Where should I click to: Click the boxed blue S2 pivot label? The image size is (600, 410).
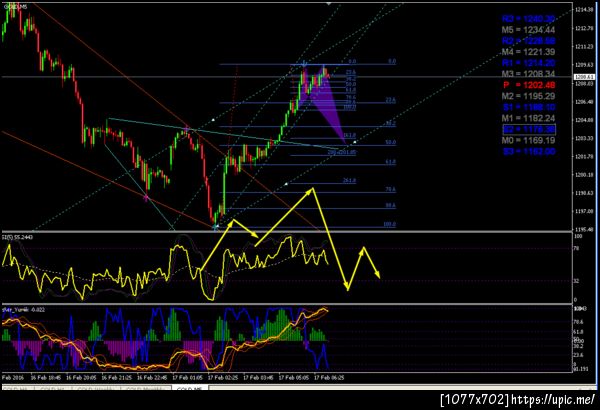pos(529,129)
